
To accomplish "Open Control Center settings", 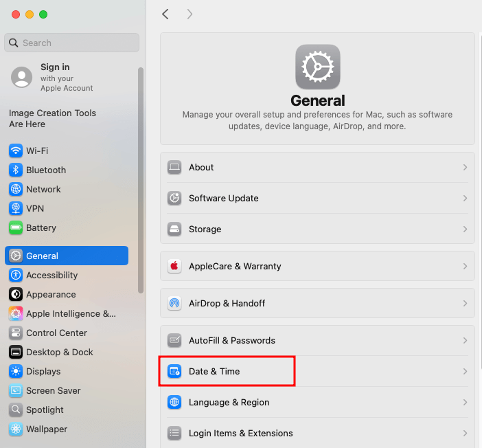I will click(x=56, y=333).
